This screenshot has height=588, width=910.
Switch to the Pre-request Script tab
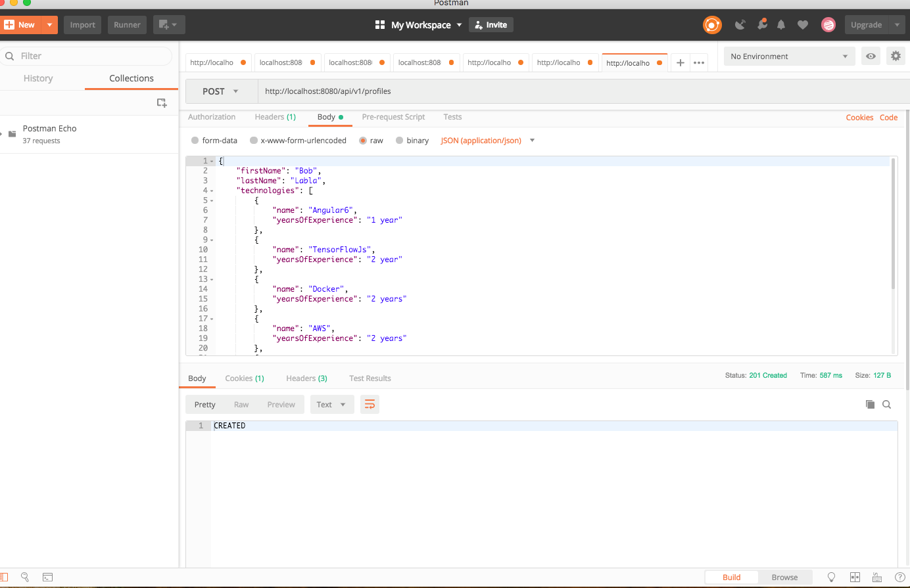pyautogui.click(x=393, y=117)
